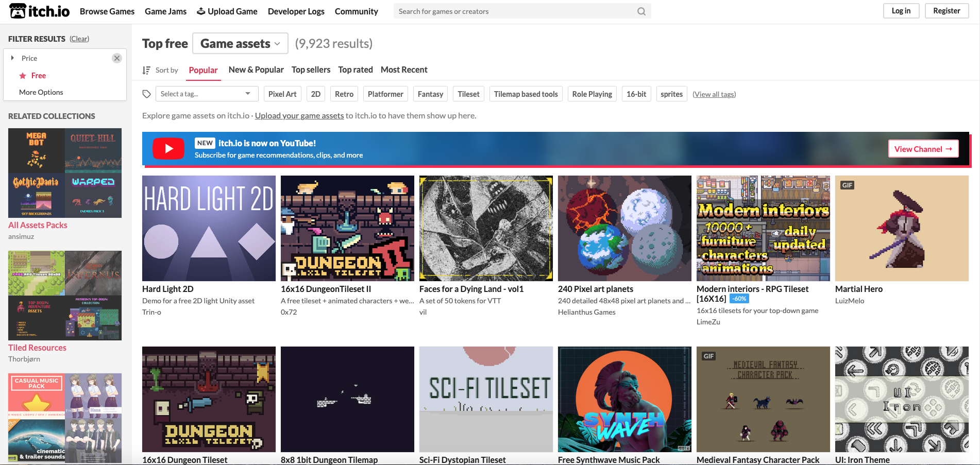Filter by Pixel Art tag
This screenshot has width=980, height=465.
coord(282,94)
